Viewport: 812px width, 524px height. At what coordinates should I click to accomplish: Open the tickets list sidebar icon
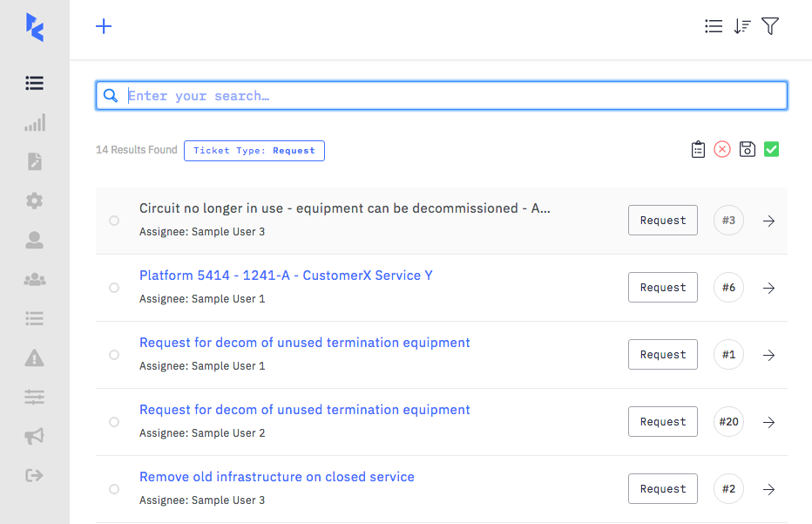[x=35, y=83]
